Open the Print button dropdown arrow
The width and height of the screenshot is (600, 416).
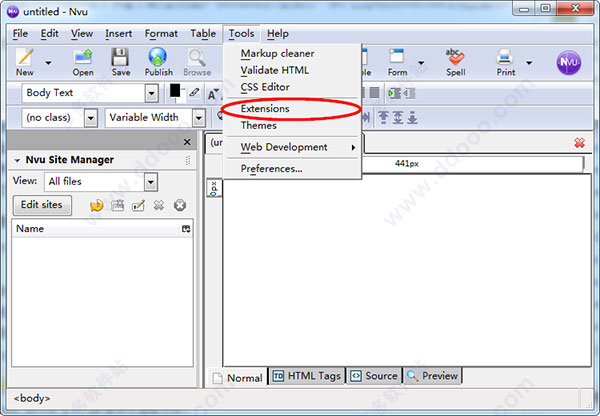(x=529, y=62)
